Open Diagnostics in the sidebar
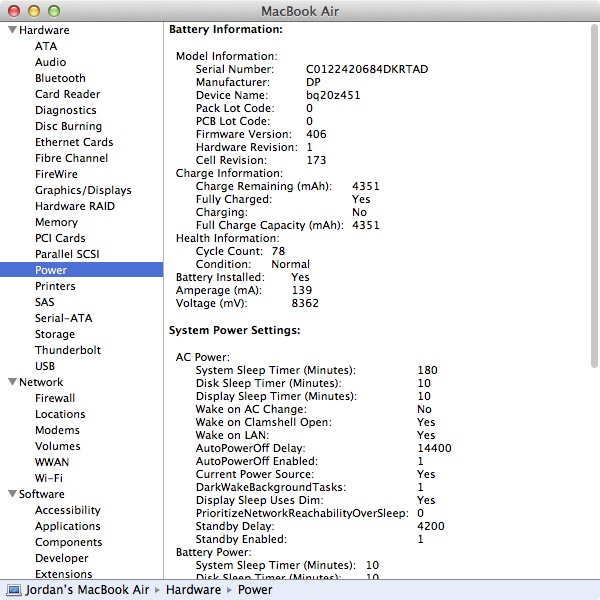600x600 pixels. [x=66, y=110]
